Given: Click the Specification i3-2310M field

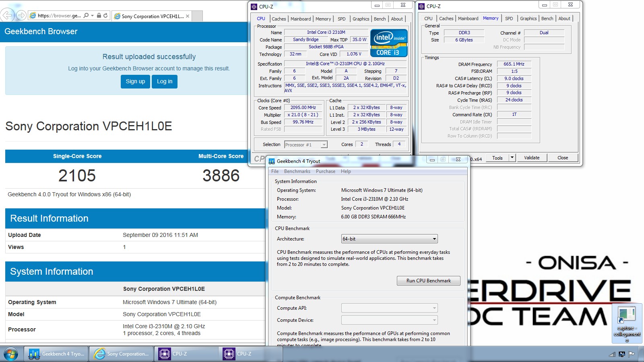Looking at the screenshot, I should click(x=345, y=64).
